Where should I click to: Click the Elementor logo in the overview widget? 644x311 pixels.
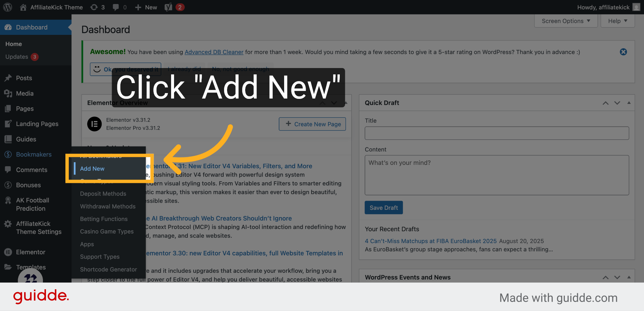[95, 124]
